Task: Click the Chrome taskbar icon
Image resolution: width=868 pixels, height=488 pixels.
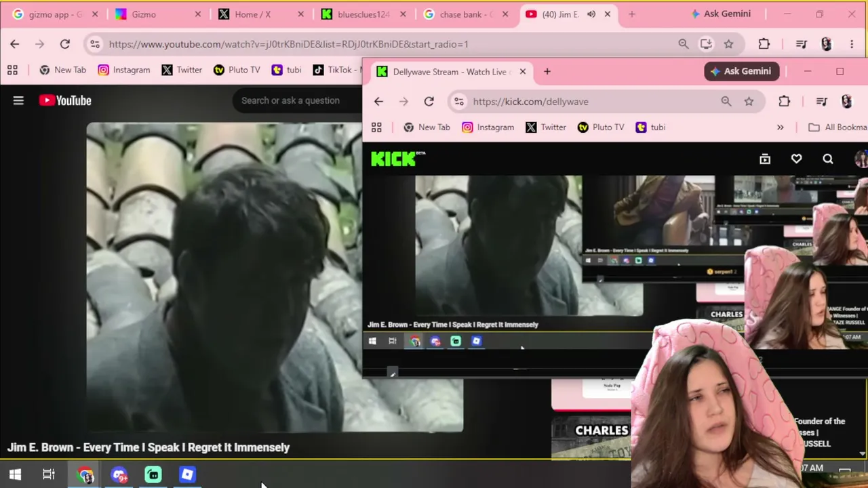Action: point(85,474)
